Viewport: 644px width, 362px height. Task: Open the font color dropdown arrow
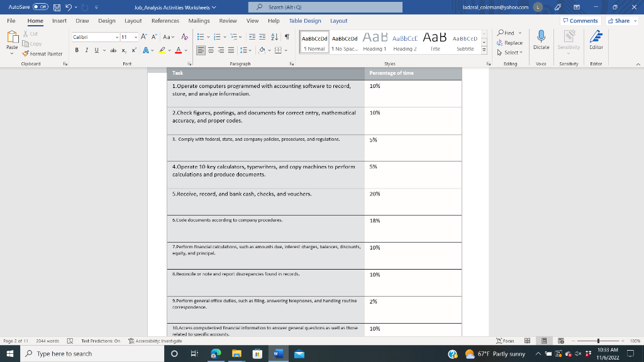tap(186, 50)
